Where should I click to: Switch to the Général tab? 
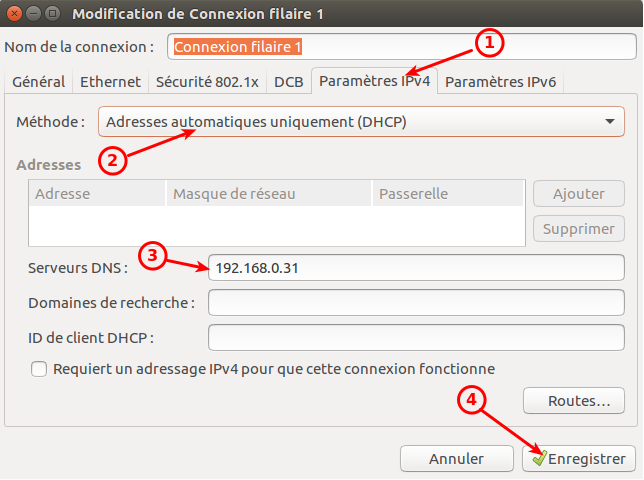point(39,82)
